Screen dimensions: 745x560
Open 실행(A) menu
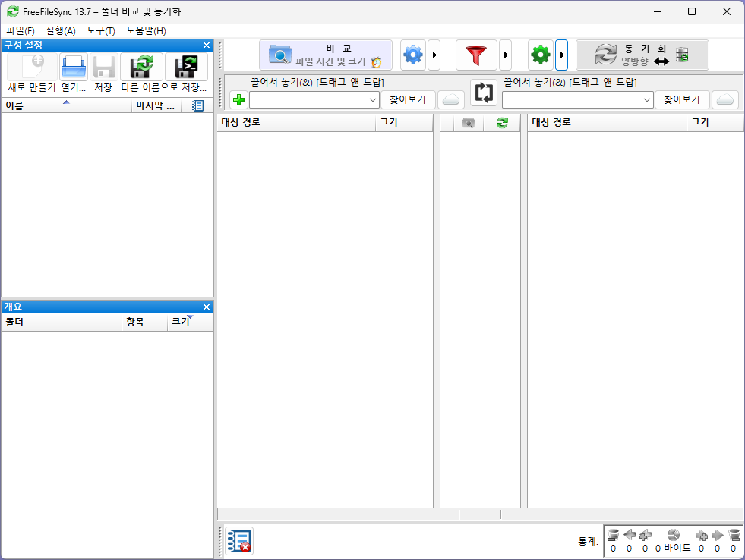[61, 31]
